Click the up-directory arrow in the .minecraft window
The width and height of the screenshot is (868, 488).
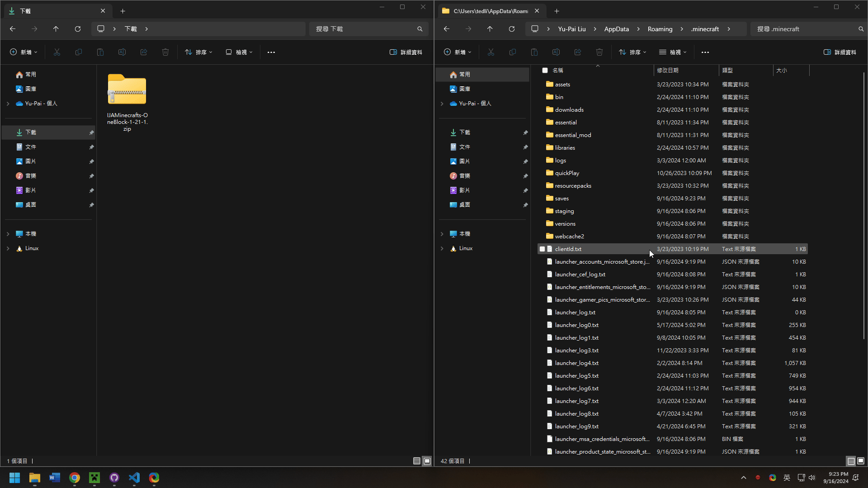point(490,29)
